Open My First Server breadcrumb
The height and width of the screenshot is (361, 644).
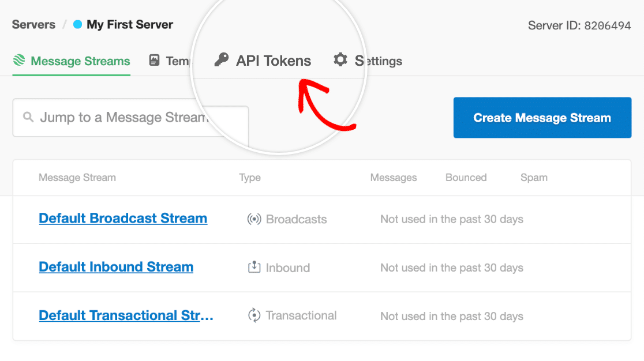(x=130, y=25)
